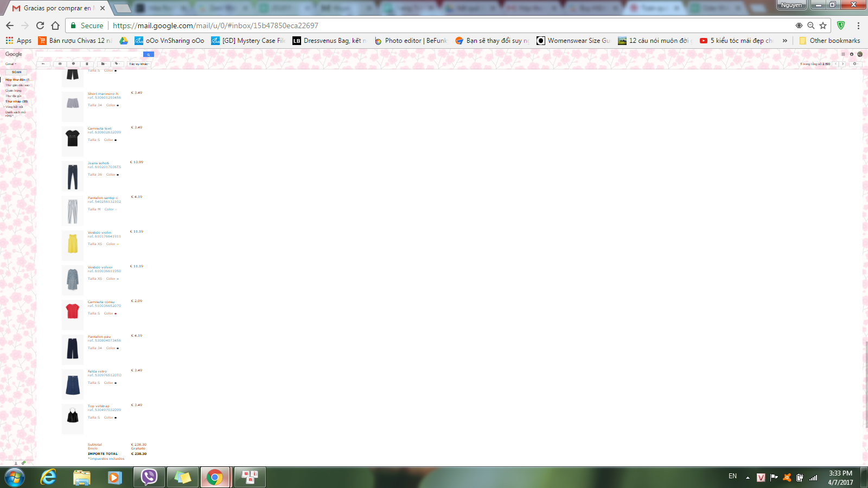Delete the email with the trash icon

coord(87,64)
